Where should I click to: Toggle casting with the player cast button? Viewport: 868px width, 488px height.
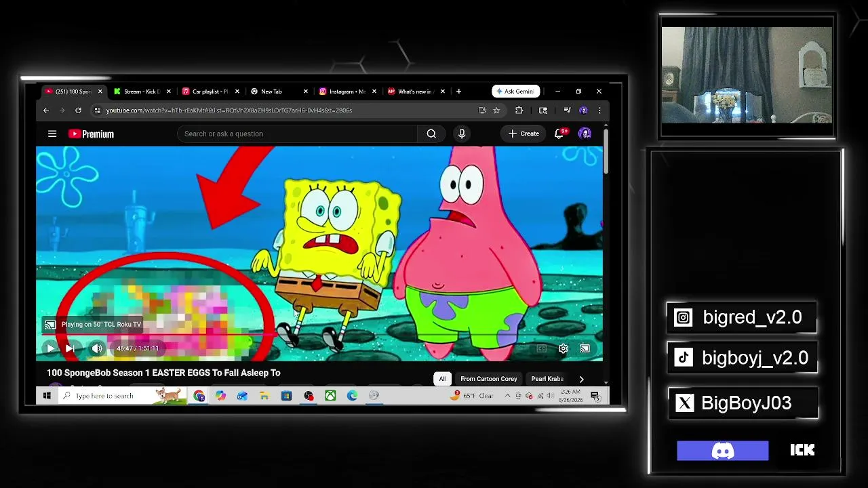tap(585, 348)
